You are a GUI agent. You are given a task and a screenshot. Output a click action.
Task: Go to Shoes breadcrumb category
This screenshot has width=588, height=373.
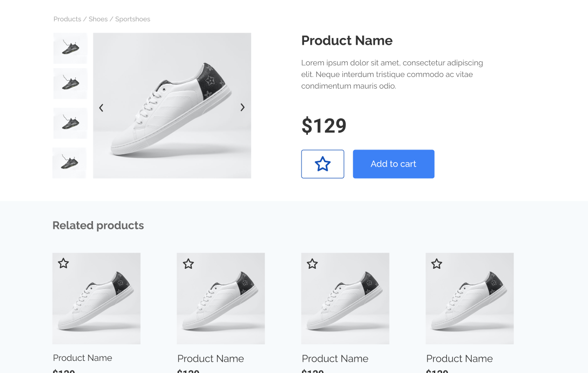(98, 19)
